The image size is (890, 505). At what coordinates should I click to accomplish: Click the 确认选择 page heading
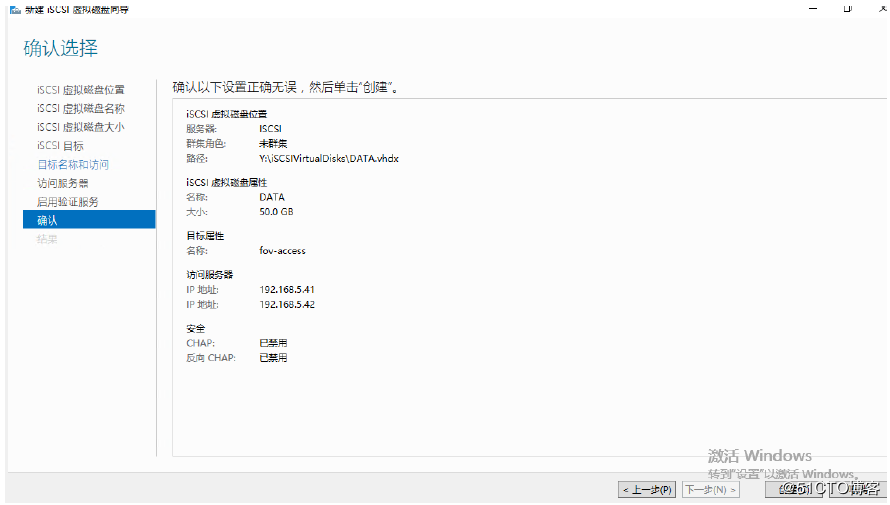[61, 48]
